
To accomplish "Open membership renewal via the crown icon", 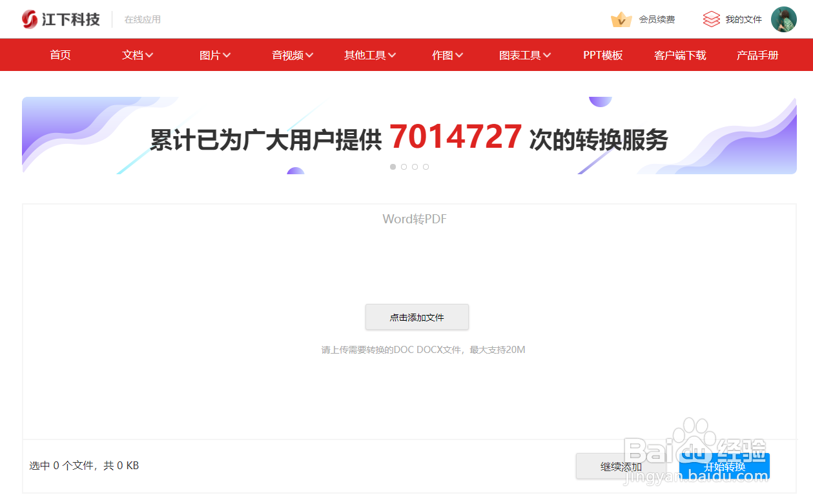I will (622, 19).
